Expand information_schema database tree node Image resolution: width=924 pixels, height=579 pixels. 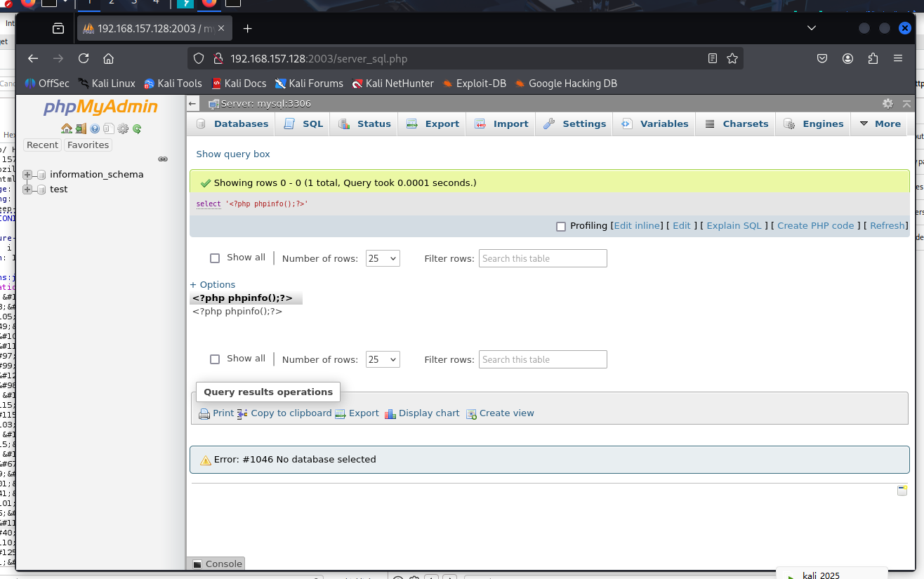pos(27,175)
